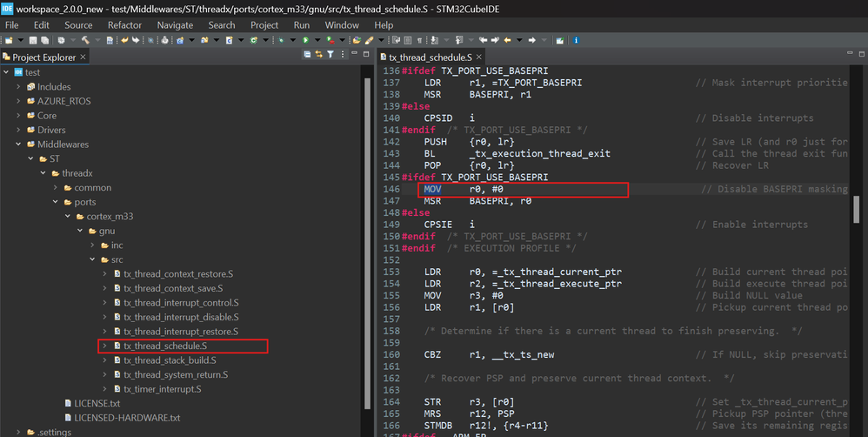868x437 pixels.
Task: Maximize the Project Explorer panel
Action: [x=366, y=54]
